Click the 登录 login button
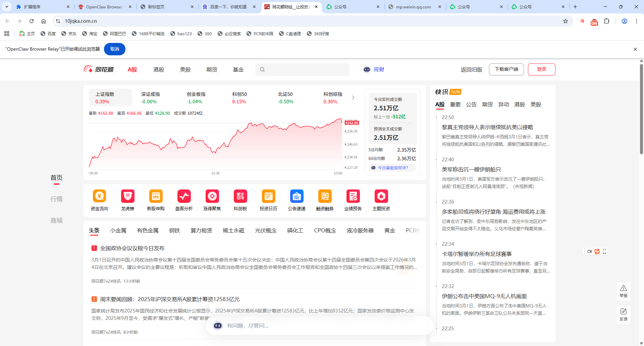 (541, 69)
